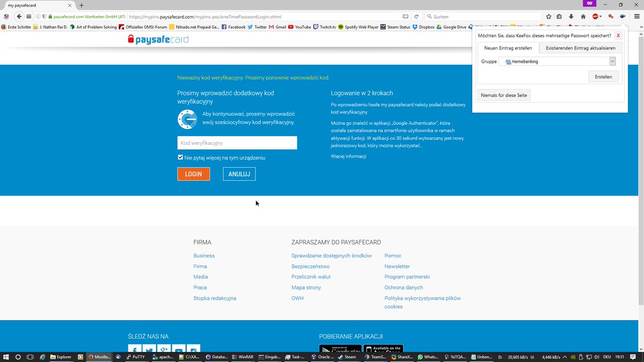Switch to 'Existierenden Eintrag aktualisieren' tab
644x362 pixels.
[x=581, y=48]
